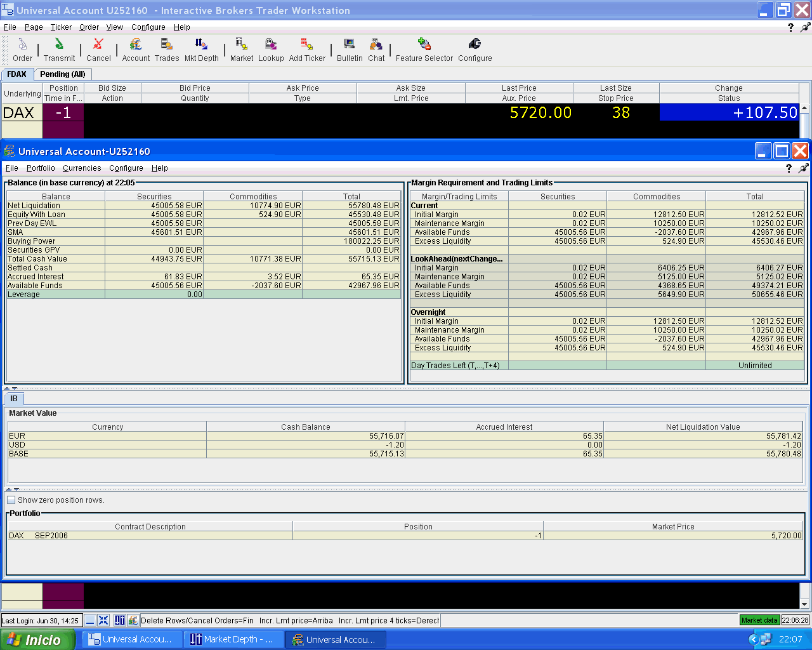812x650 pixels.
Task: Open the Order menu in the menu bar
Action: (x=89, y=27)
